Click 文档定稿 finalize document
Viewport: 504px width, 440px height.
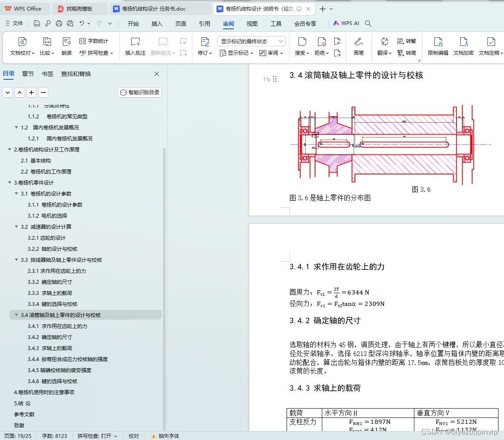(x=490, y=46)
